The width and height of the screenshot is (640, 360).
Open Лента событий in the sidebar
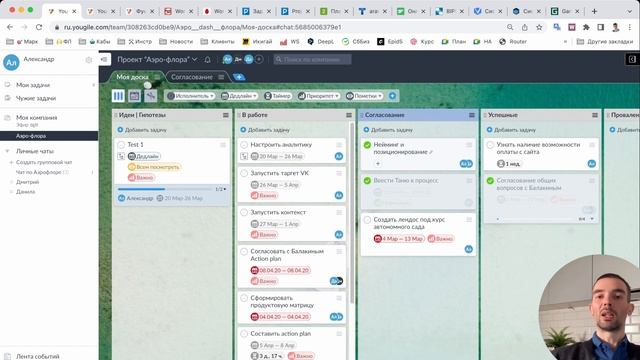38,356
